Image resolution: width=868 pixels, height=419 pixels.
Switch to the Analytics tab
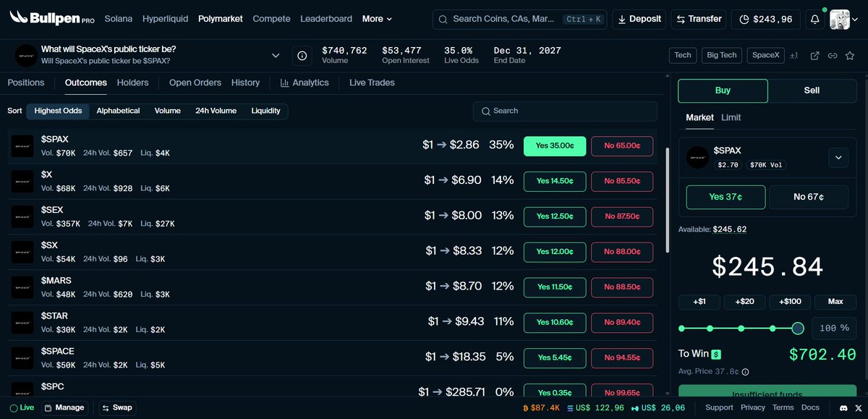point(305,82)
